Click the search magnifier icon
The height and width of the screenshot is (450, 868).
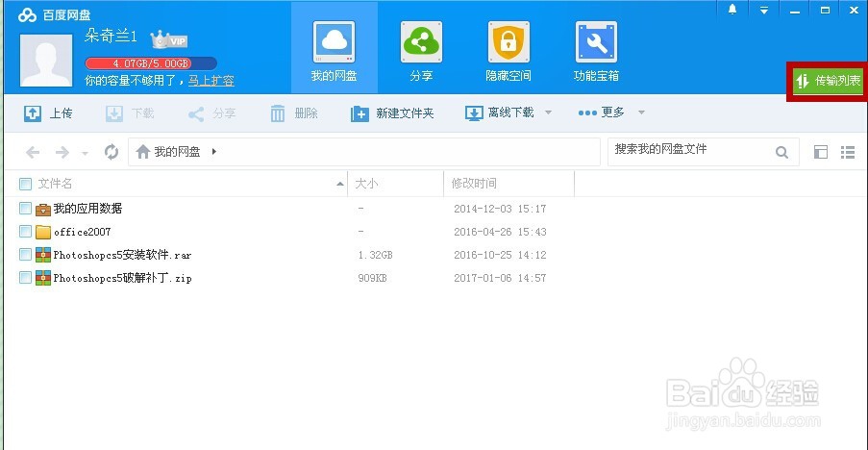click(x=781, y=152)
